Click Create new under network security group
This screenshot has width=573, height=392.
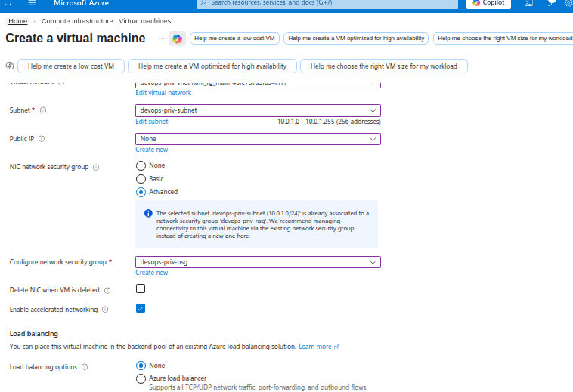point(152,273)
